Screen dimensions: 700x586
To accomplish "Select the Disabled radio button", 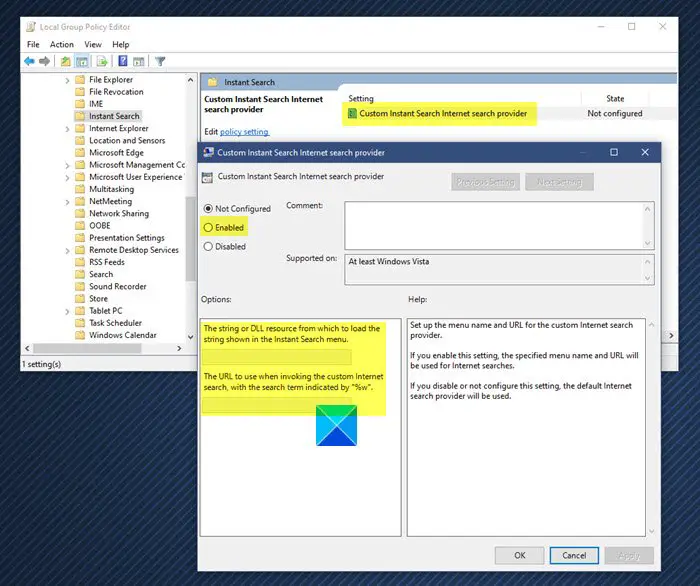I will point(208,246).
